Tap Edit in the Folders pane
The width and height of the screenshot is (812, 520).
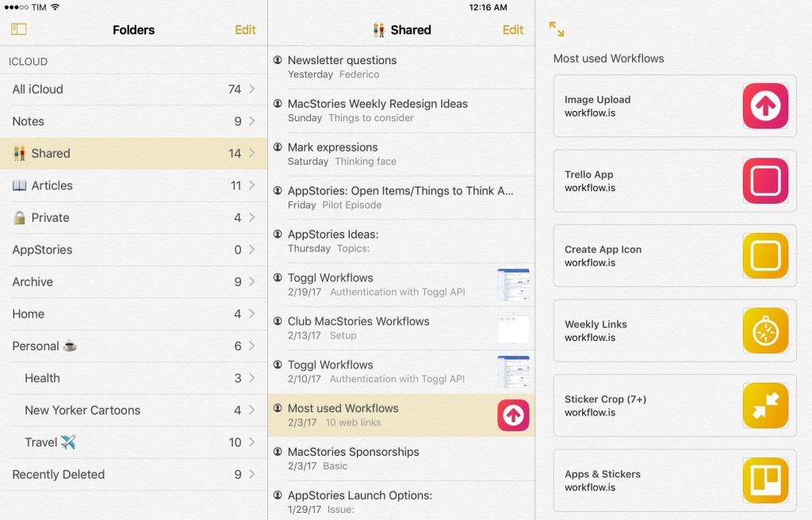click(x=245, y=29)
